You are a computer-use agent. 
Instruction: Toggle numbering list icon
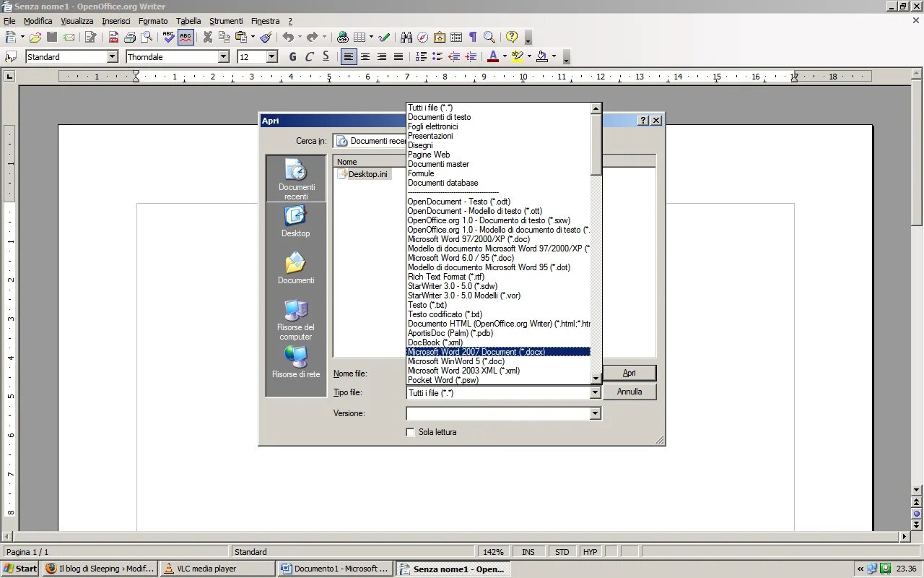(421, 56)
